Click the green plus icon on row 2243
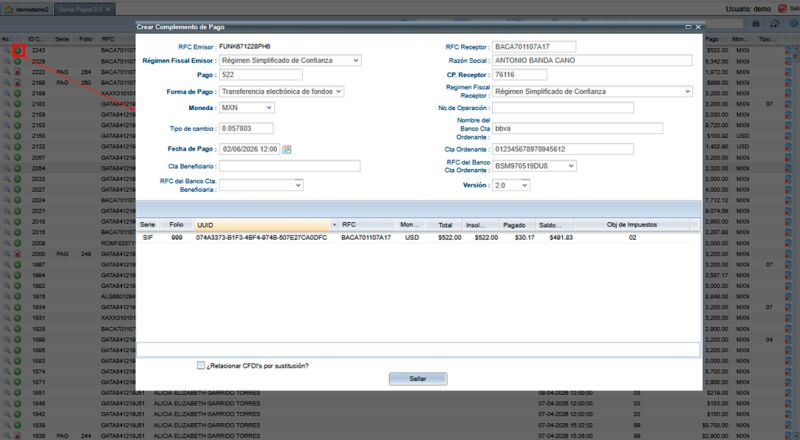Screen dimensions: 800x440 (18, 51)
